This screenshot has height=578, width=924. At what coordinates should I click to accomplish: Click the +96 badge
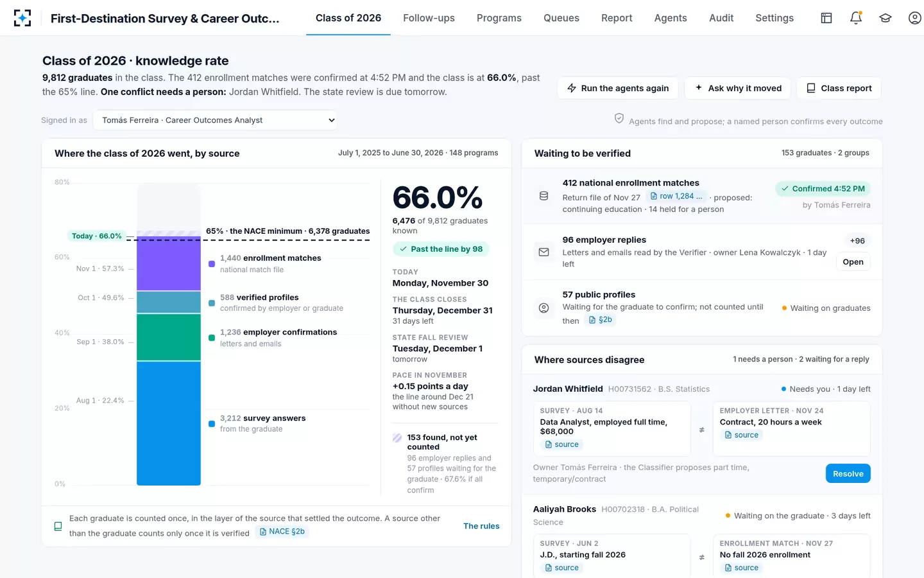click(x=857, y=241)
